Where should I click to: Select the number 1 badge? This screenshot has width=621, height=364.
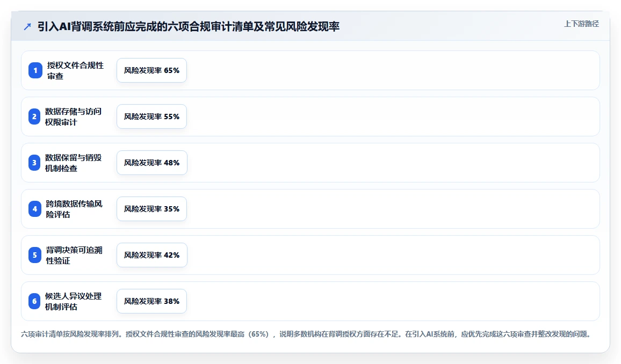pyautogui.click(x=35, y=70)
